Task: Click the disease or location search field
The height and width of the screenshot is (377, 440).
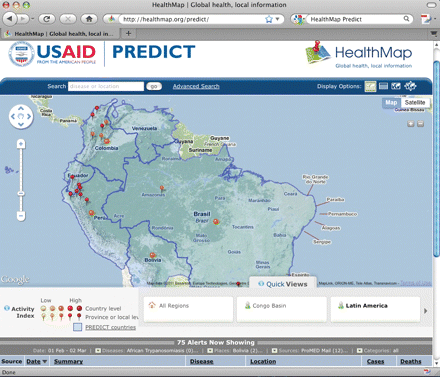Action: (x=106, y=86)
